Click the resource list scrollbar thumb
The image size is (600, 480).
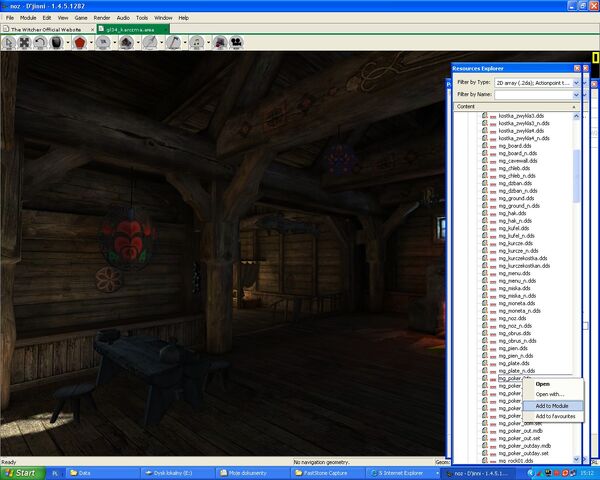click(x=576, y=175)
